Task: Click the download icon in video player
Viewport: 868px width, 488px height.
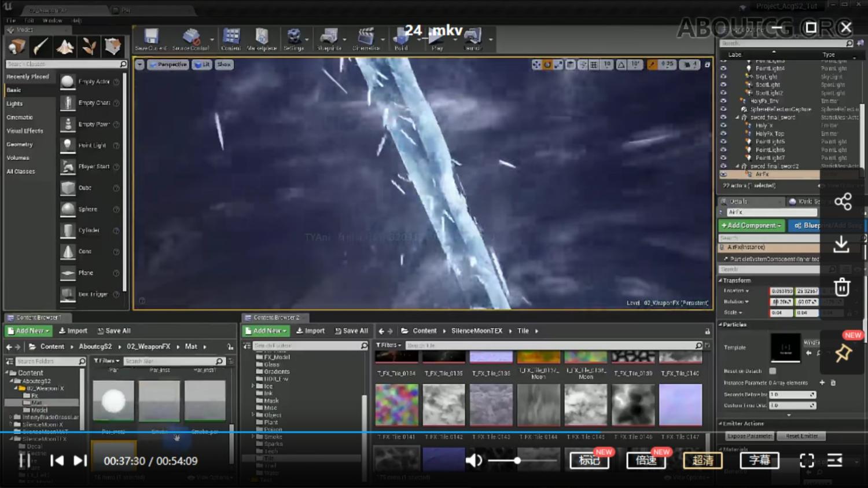Action: tap(841, 244)
